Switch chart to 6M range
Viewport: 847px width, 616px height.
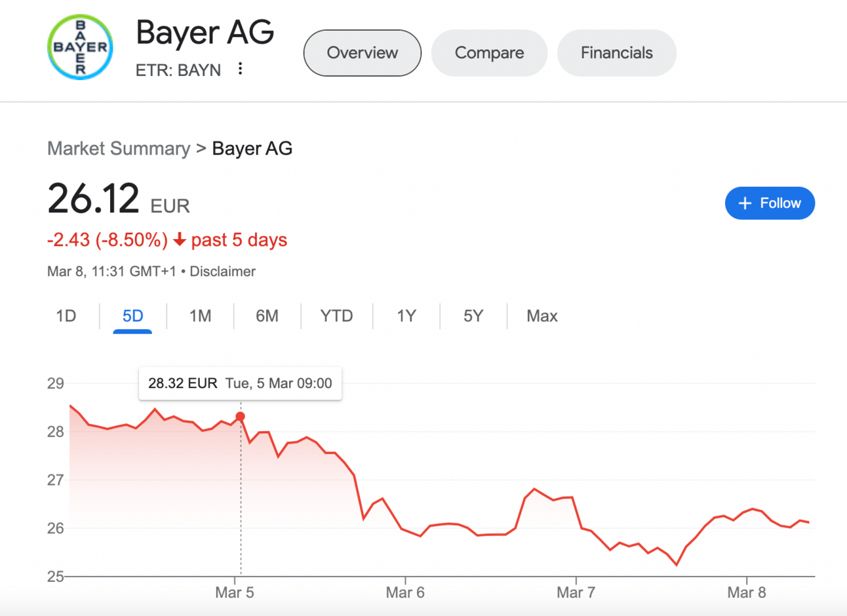coord(267,317)
